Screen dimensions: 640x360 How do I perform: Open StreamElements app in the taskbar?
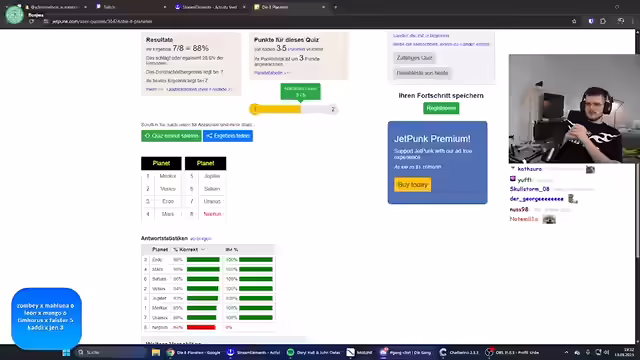(x=254, y=352)
